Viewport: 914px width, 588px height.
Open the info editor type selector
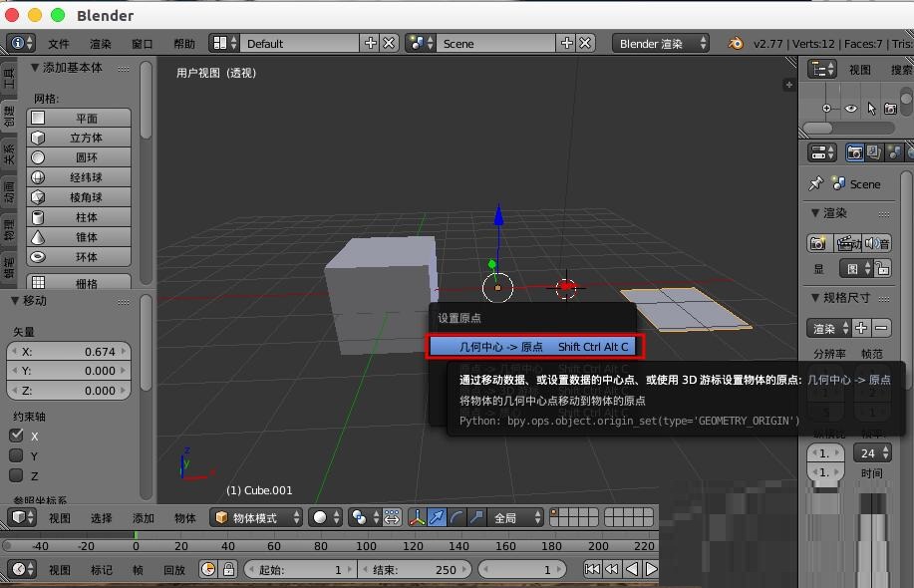point(22,43)
